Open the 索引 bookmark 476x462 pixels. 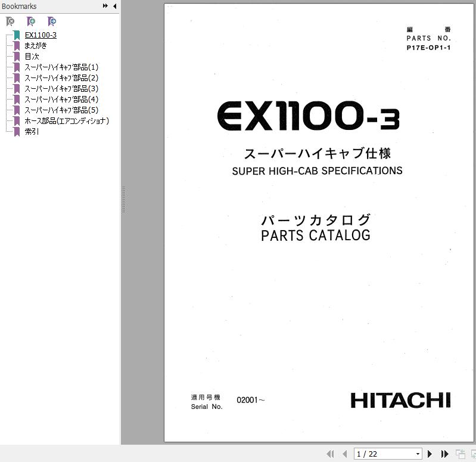coord(32,132)
